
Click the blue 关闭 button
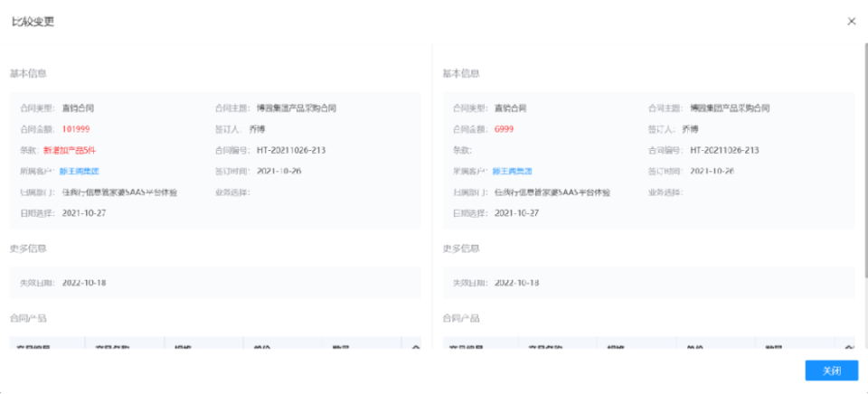pos(831,371)
